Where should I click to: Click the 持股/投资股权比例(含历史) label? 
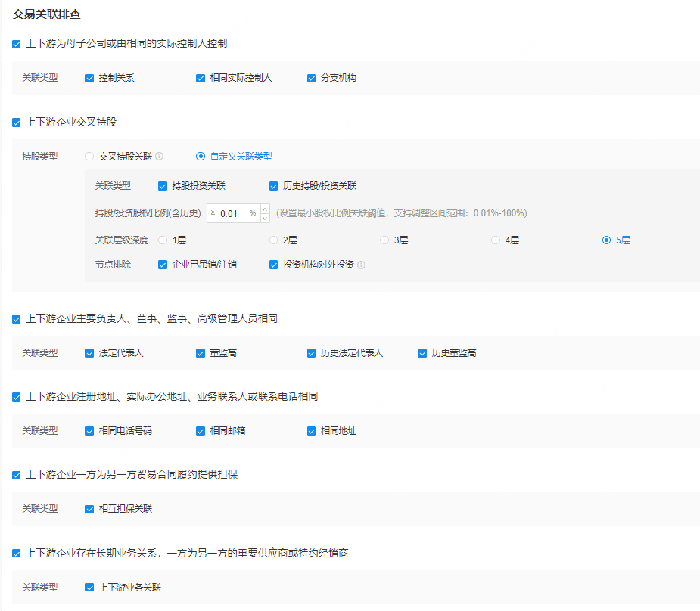coord(148,213)
